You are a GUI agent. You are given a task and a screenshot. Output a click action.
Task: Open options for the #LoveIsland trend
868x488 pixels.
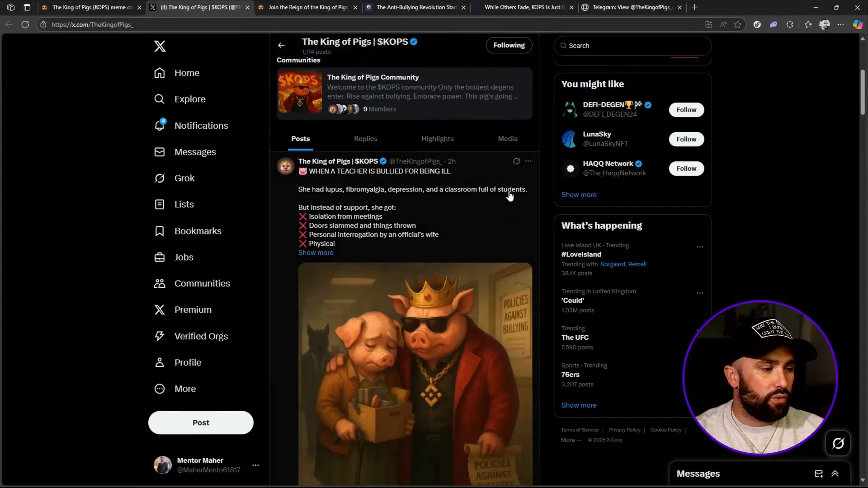pos(700,247)
